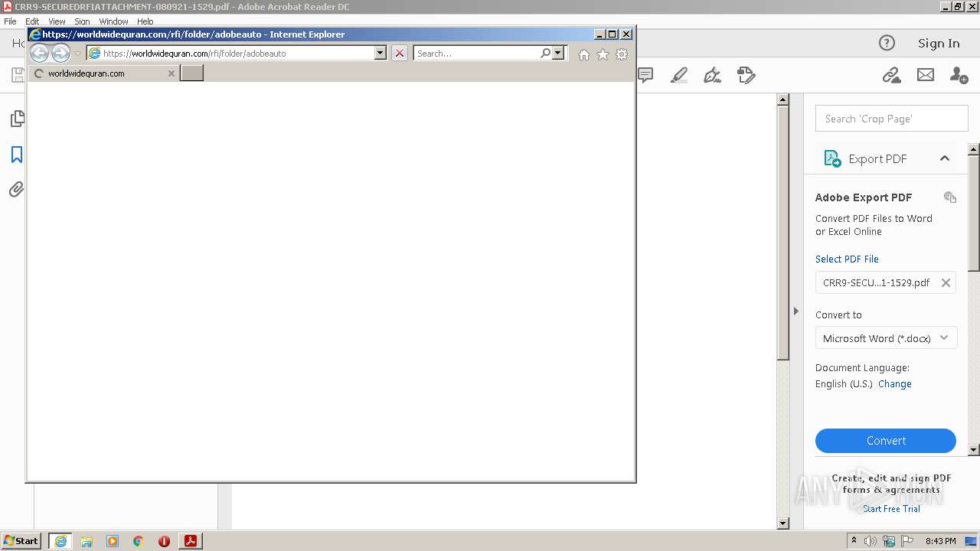This screenshot has height=551, width=980.
Task: Go forward in Internet Explorer
Action: click(60, 53)
